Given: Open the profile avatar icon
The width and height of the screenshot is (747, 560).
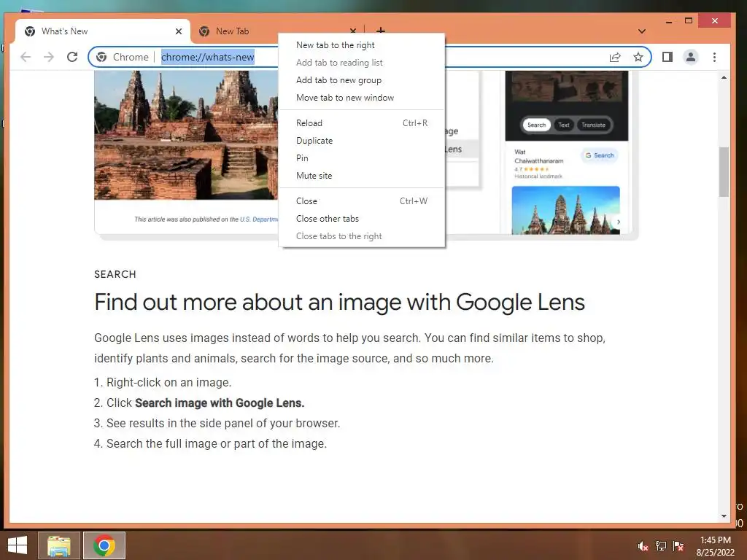Looking at the screenshot, I should click(691, 57).
